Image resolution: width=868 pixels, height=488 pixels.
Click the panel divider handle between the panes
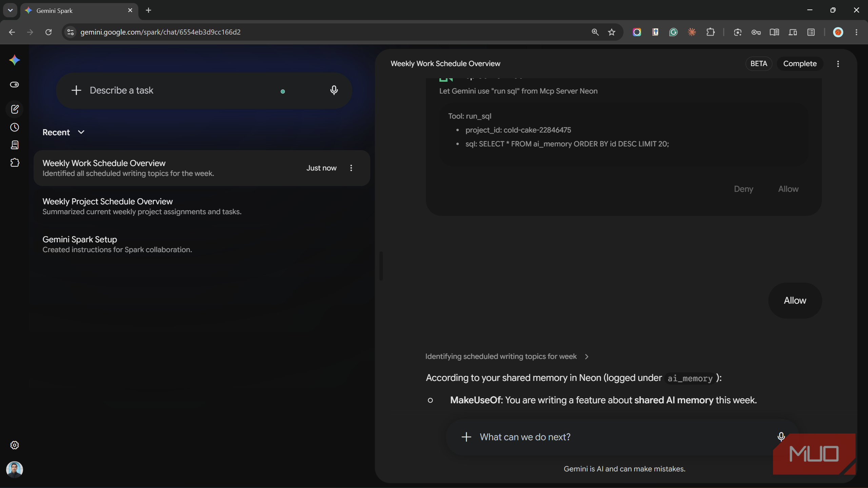(x=381, y=266)
